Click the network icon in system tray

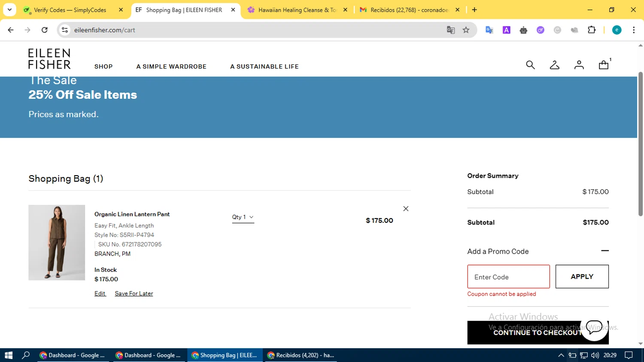click(583, 355)
